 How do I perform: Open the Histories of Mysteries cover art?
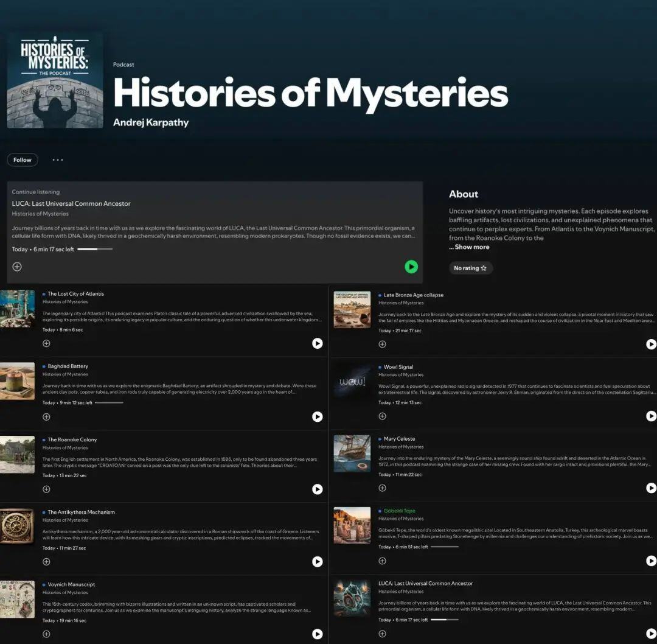(55, 80)
